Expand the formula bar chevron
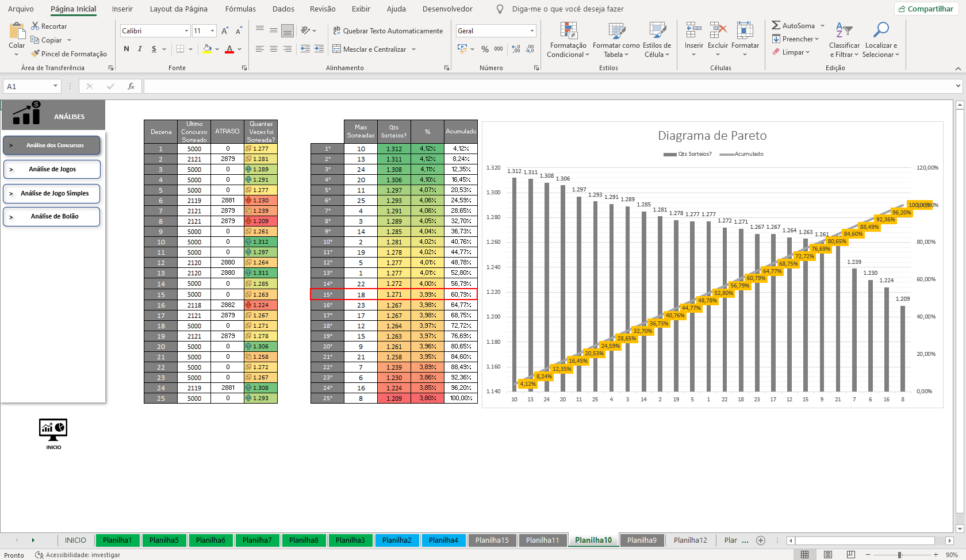966x560 pixels. point(958,86)
